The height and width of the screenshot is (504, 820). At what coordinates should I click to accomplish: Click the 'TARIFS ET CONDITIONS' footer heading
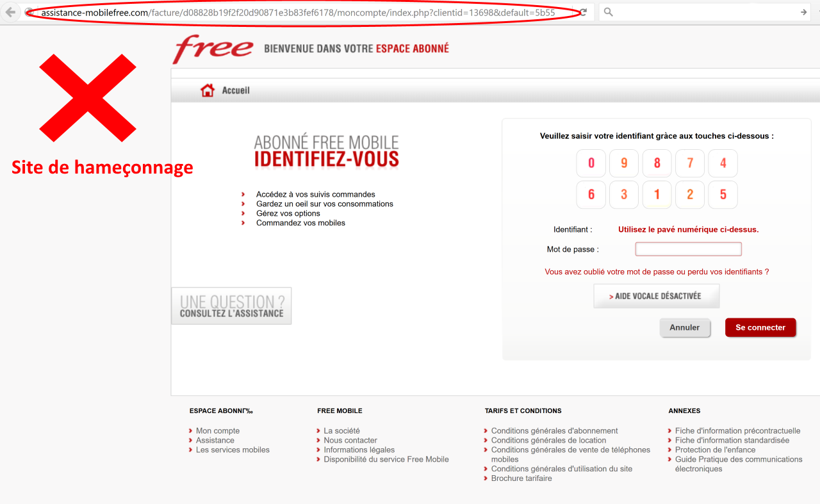point(523,411)
